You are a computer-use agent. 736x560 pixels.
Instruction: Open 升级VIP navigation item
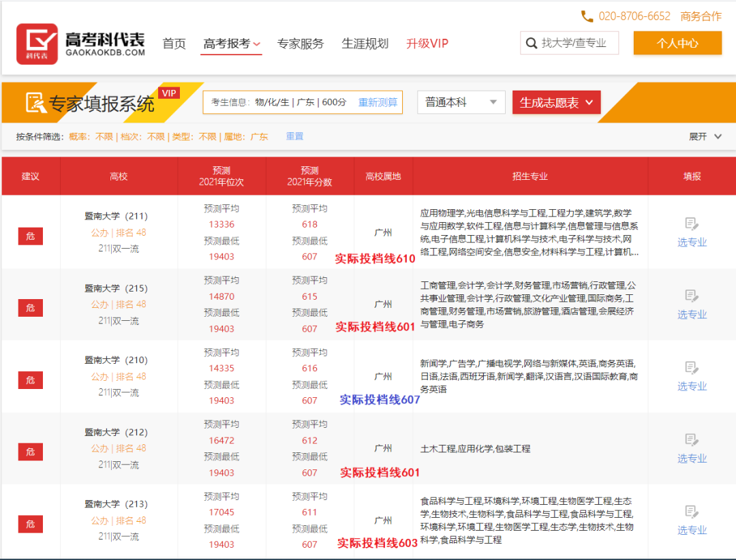click(x=427, y=44)
